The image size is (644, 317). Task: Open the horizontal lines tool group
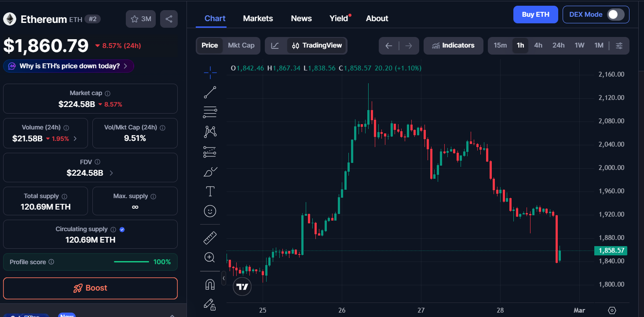[210, 112]
